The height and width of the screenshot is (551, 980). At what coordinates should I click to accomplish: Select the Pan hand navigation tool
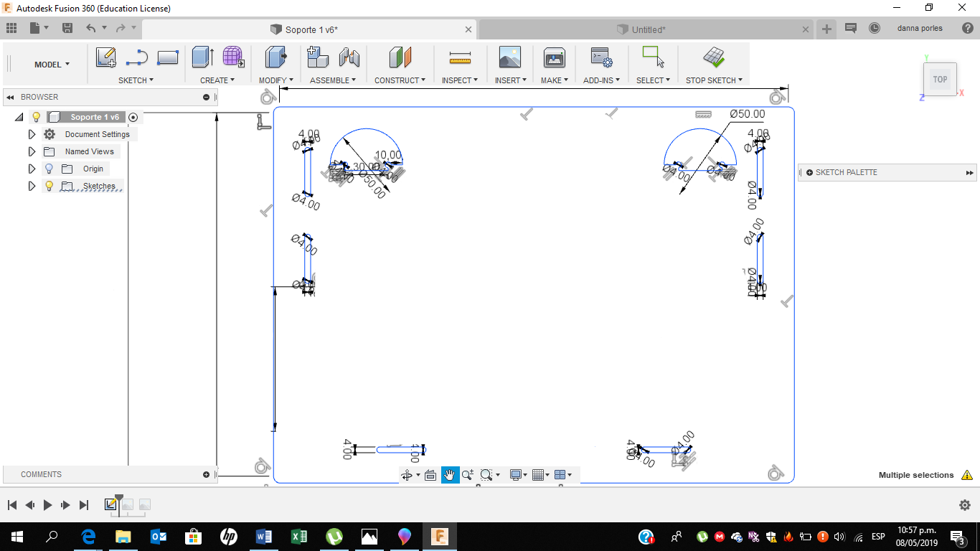click(x=450, y=475)
